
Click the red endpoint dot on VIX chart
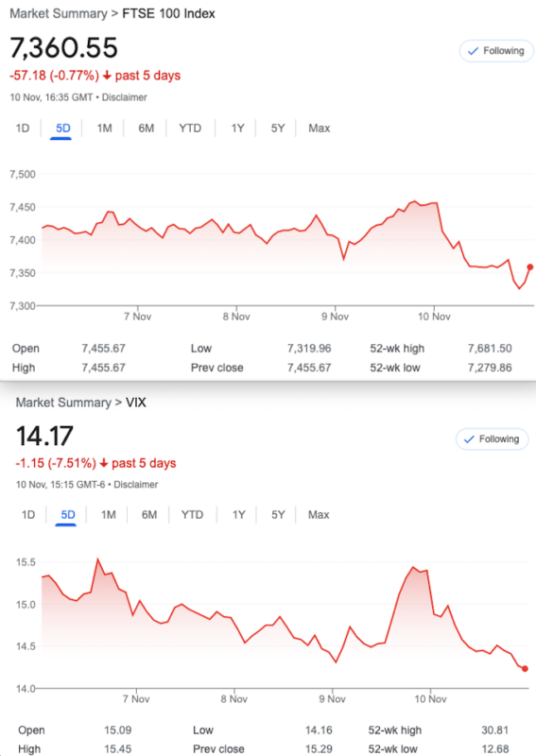tap(525, 669)
